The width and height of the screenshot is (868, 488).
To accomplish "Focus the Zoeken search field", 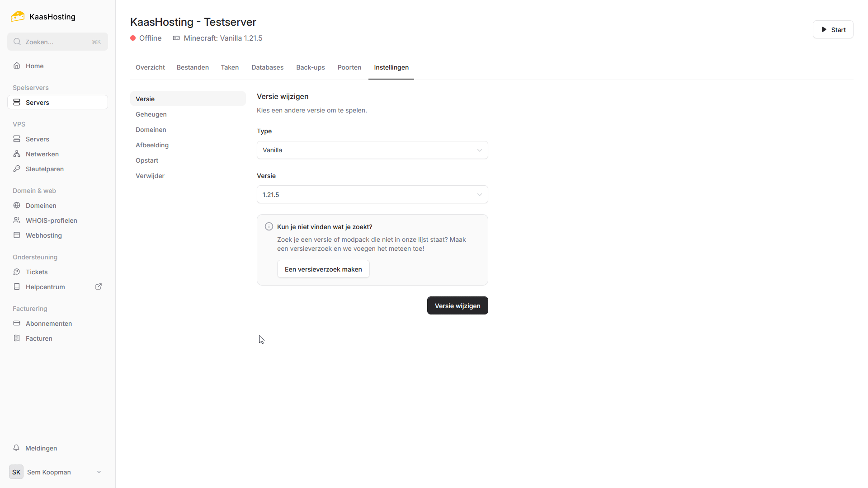I will [57, 42].
